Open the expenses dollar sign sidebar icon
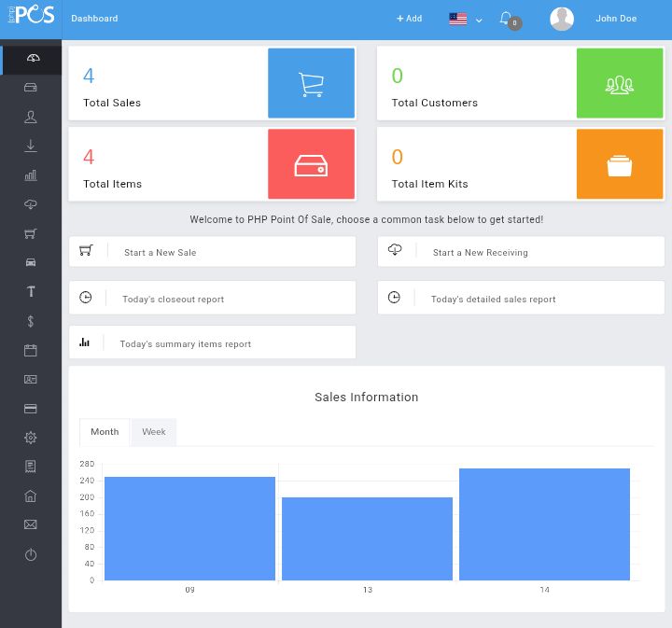The width and height of the screenshot is (672, 628). pos(31,321)
